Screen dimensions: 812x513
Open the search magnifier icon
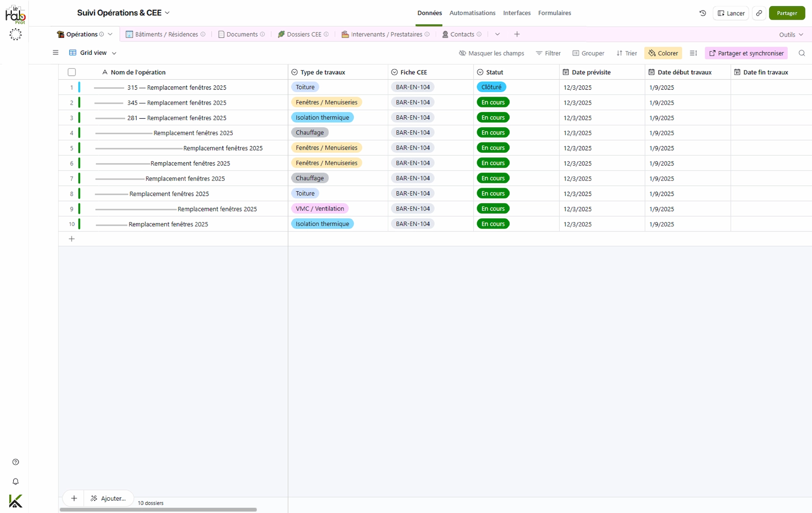click(x=802, y=53)
